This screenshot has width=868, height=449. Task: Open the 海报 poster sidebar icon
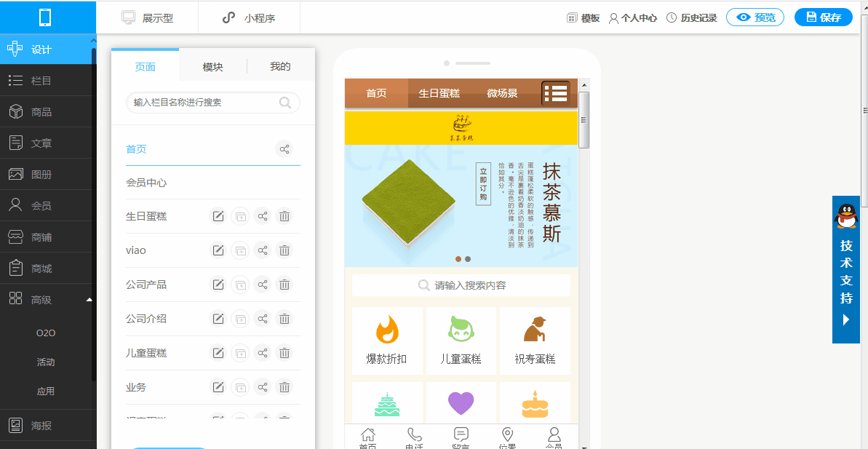15,425
